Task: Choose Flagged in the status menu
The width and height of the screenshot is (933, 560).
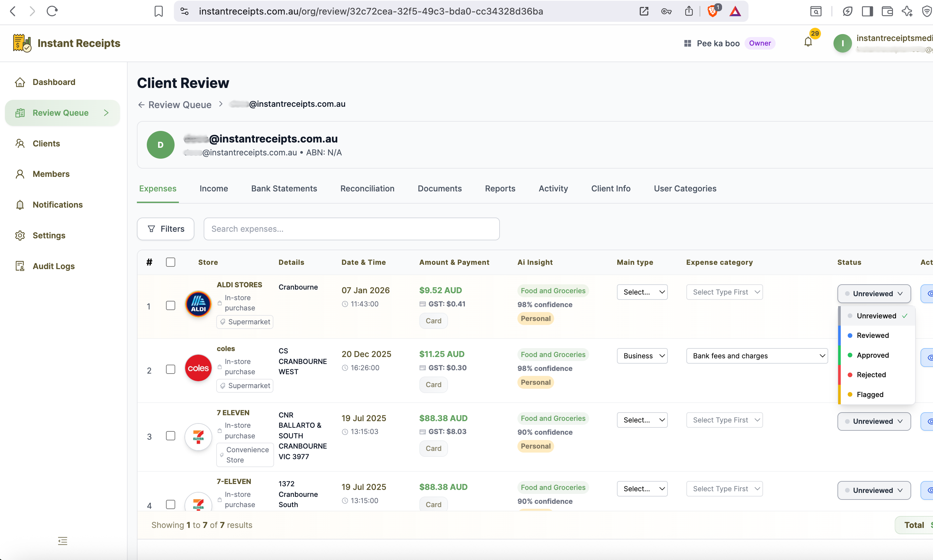Action: [877, 394]
